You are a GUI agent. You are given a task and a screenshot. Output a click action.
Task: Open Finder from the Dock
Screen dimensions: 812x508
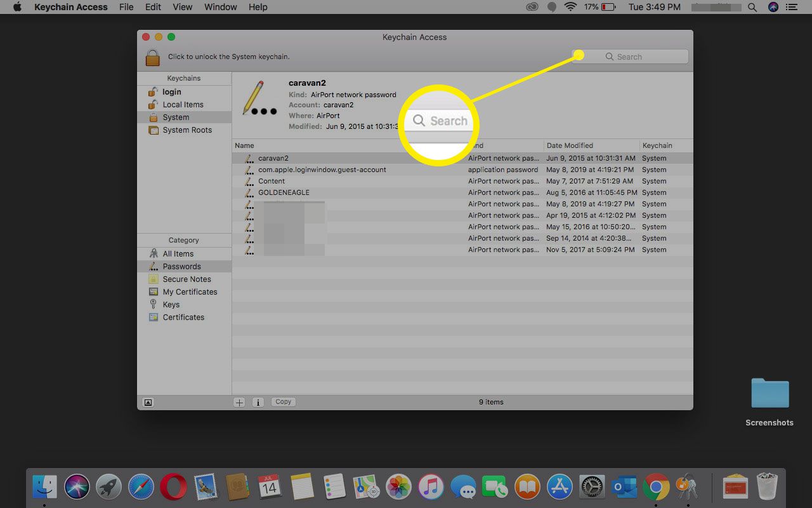(45, 488)
